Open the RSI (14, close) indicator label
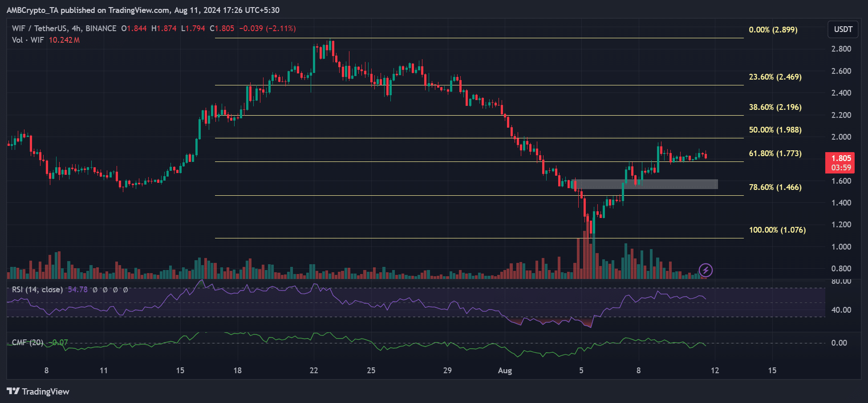Screen dimensions: 868x403 point(37,290)
